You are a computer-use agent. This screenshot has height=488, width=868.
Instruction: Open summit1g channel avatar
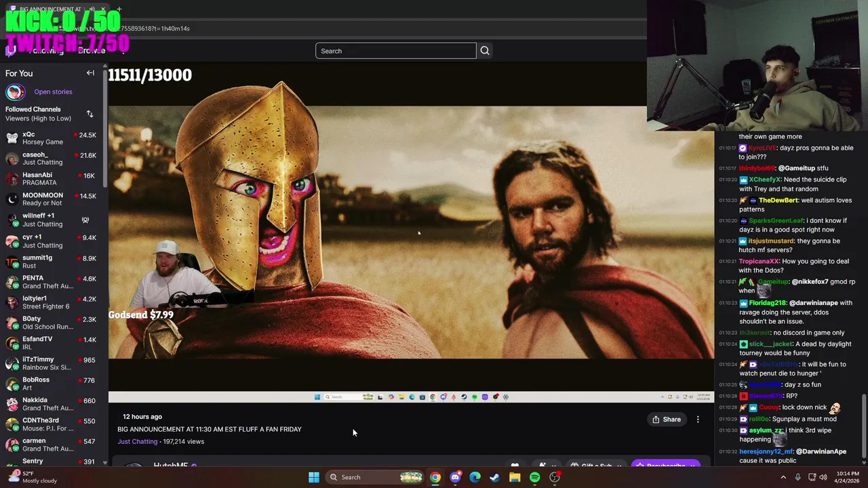point(12,262)
